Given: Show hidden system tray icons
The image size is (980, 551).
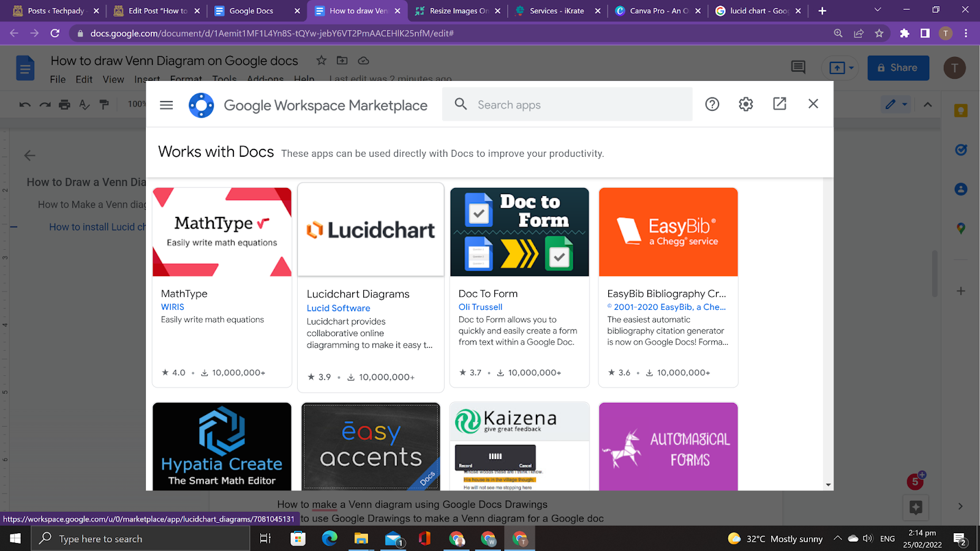Looking at the screenshot, I should pyautogui.click(x=837, y=539).
